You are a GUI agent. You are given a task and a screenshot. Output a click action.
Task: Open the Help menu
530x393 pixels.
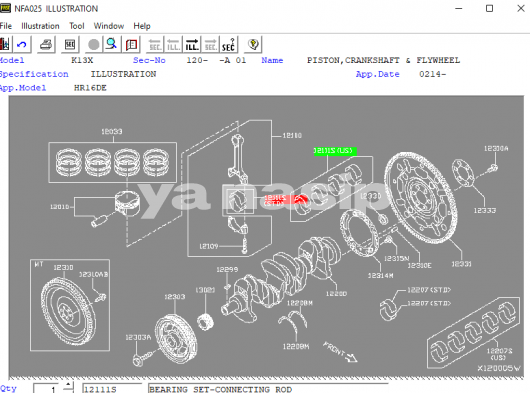[x=142, y=26]
